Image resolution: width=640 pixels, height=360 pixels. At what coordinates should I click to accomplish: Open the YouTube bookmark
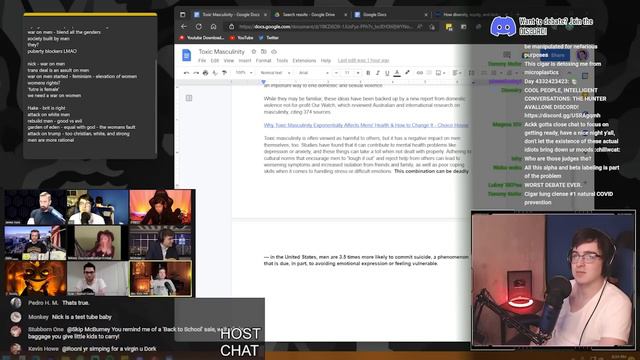(x=241, y=38)
